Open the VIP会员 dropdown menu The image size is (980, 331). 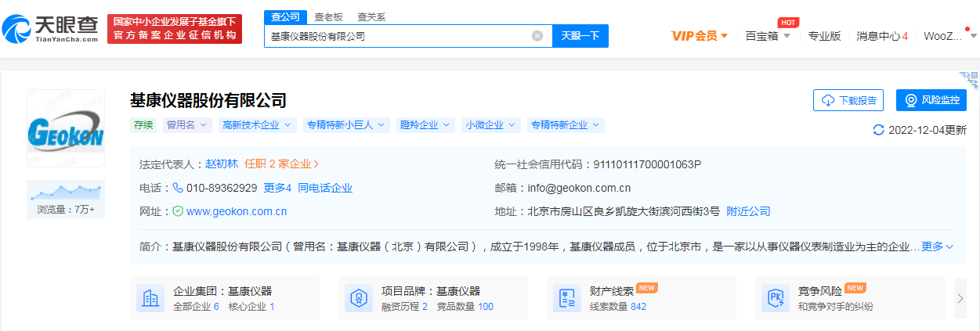point(700,36)
